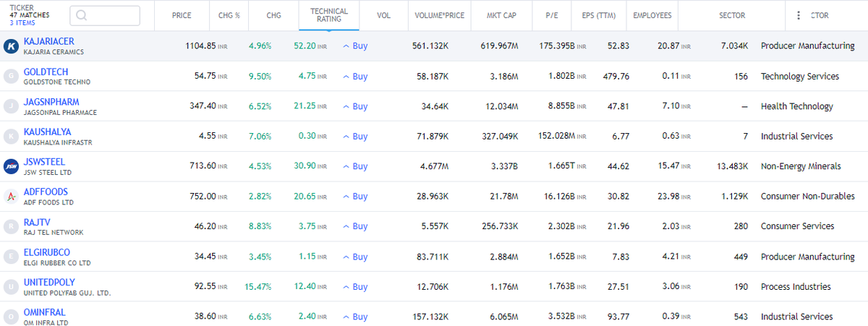
Task: Click the 3 ITEMS label under TICKER
Action: [x=21, y=23]
